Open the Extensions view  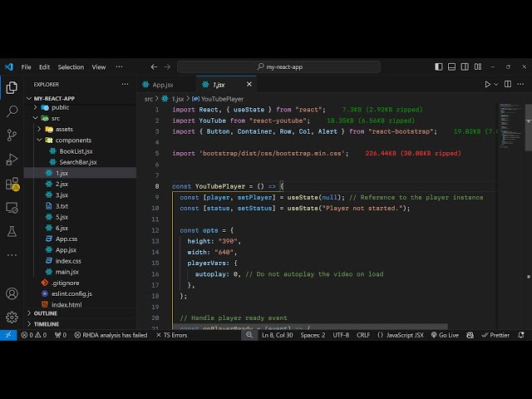tap(12, 184)
